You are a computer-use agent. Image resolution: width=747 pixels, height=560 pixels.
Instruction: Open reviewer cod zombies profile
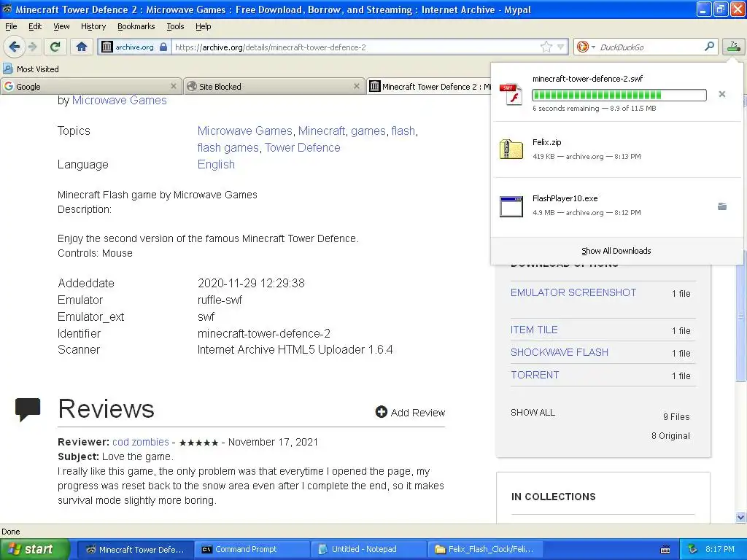tap(141, 442)
